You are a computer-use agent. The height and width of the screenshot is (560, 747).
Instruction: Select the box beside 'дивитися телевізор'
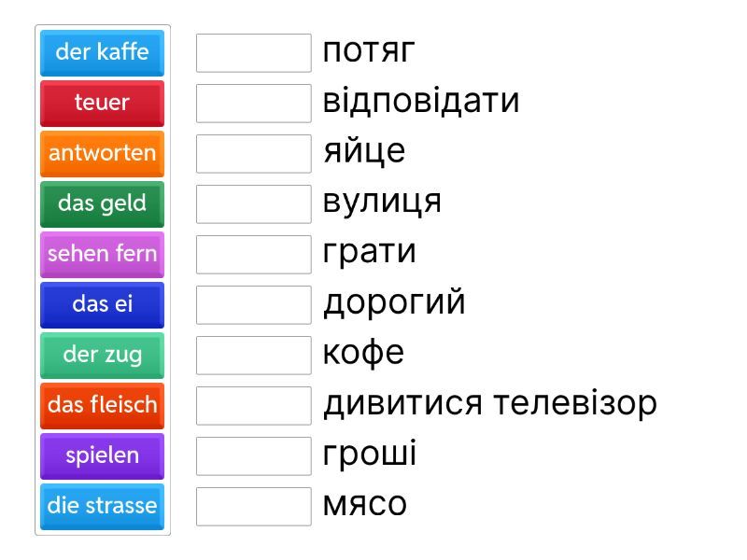[253, 405]
